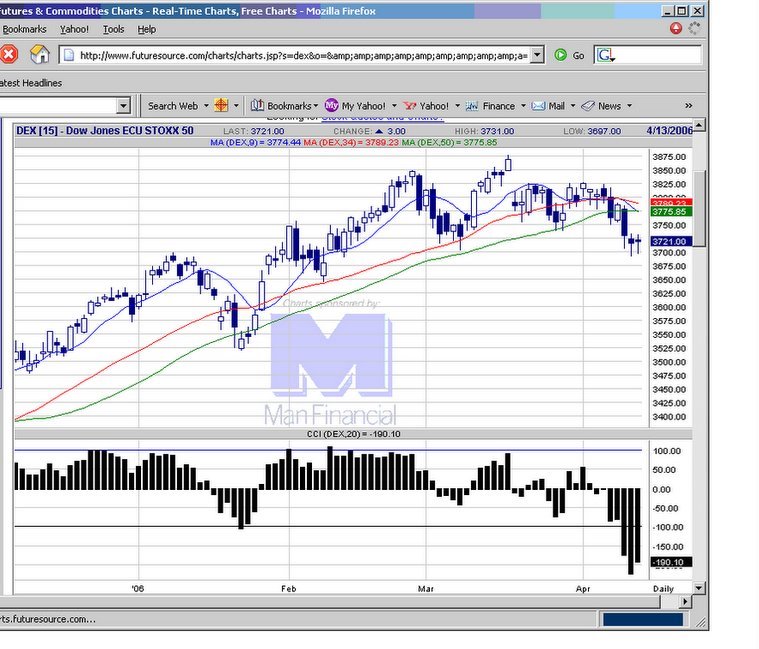This screenshot has width=759, height=649.
Task: Open the Tools menu
Action: pos(113,30)
